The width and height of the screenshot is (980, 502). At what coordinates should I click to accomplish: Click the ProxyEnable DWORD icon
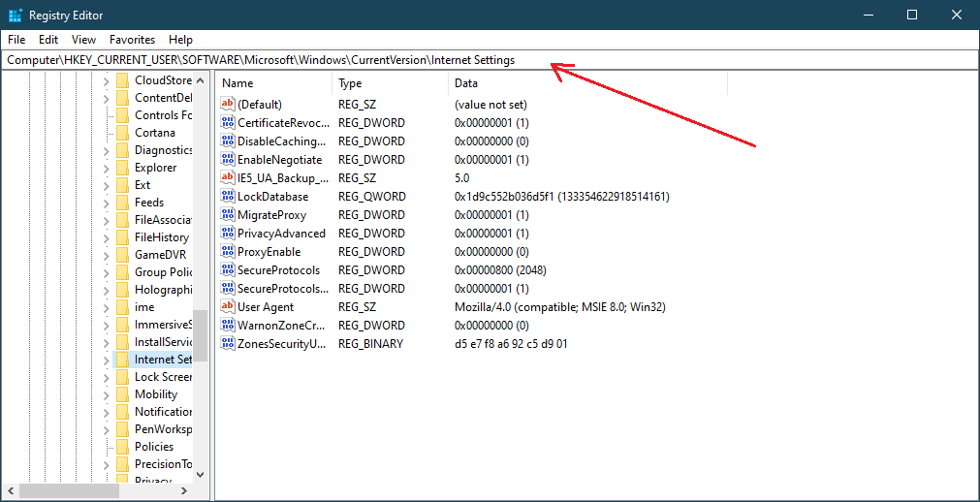228,251
